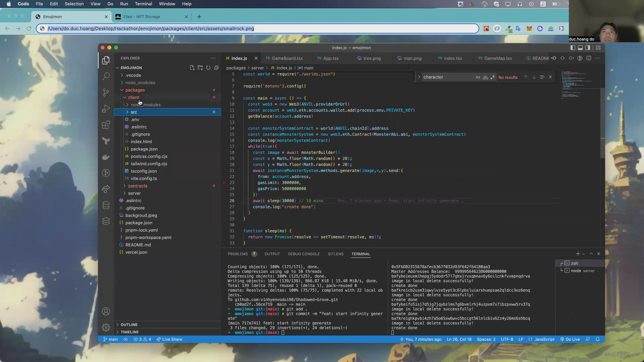Create a new file in Explorer
Image resolution: width=644 pixels, height=362 pixels.
(x=192, y=68)
